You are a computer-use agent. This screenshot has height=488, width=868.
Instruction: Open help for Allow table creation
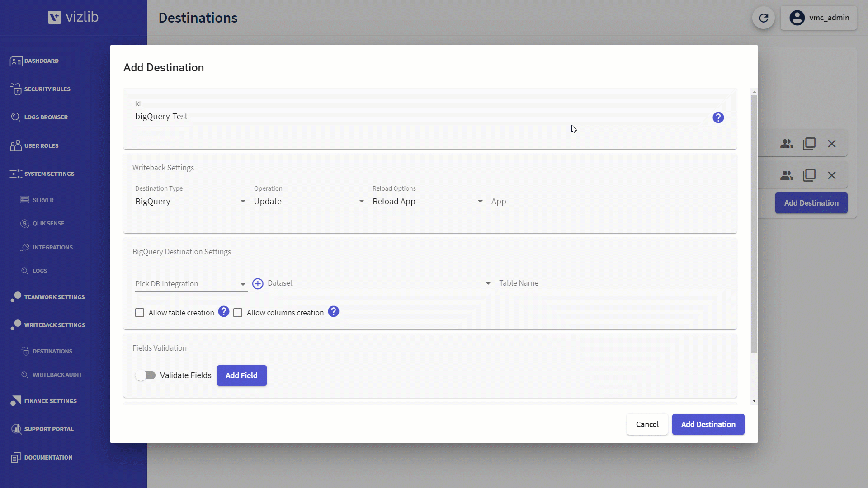coord(224,312)
